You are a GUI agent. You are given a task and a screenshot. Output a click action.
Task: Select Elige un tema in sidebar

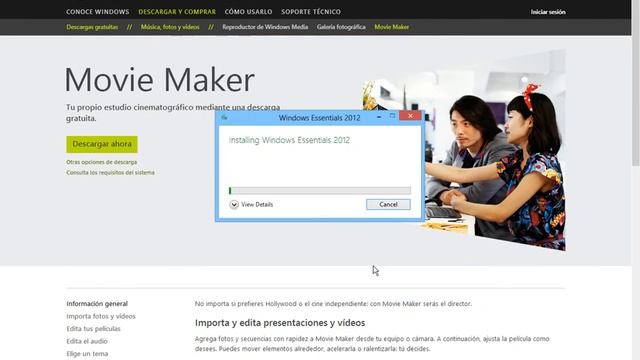[x=87, y=354]
